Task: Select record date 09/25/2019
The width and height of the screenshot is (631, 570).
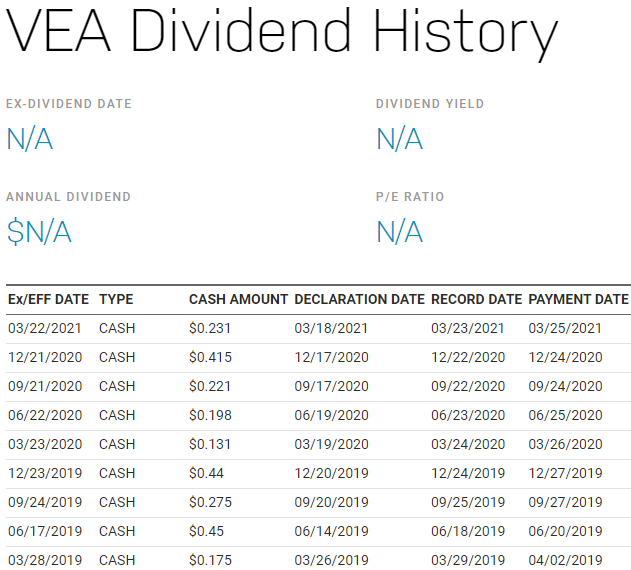Action: 468,502
